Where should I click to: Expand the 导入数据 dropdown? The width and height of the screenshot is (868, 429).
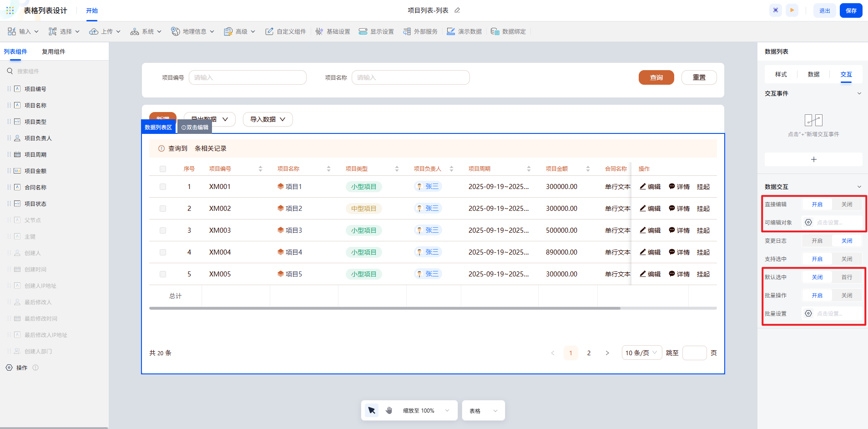pos(267,119)
